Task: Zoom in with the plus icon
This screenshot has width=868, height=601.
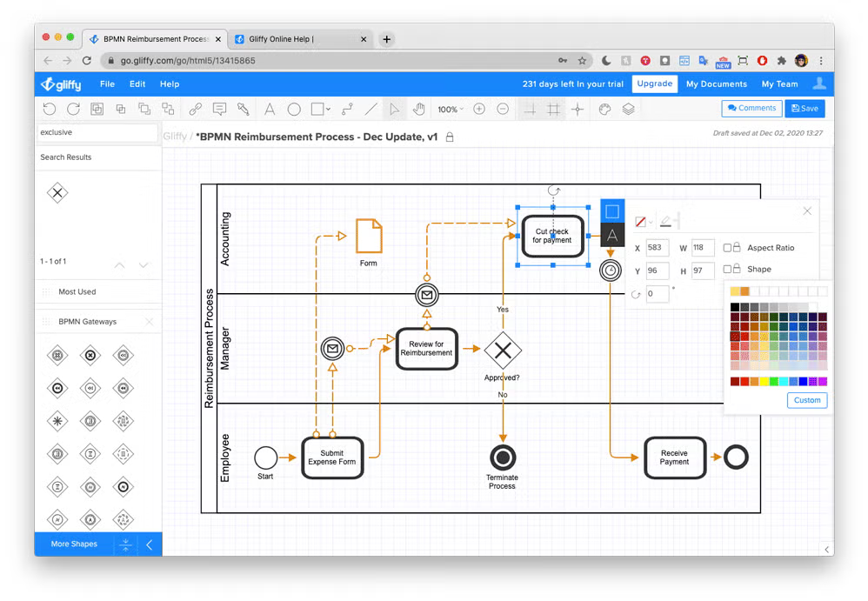Action: point(479,109)
